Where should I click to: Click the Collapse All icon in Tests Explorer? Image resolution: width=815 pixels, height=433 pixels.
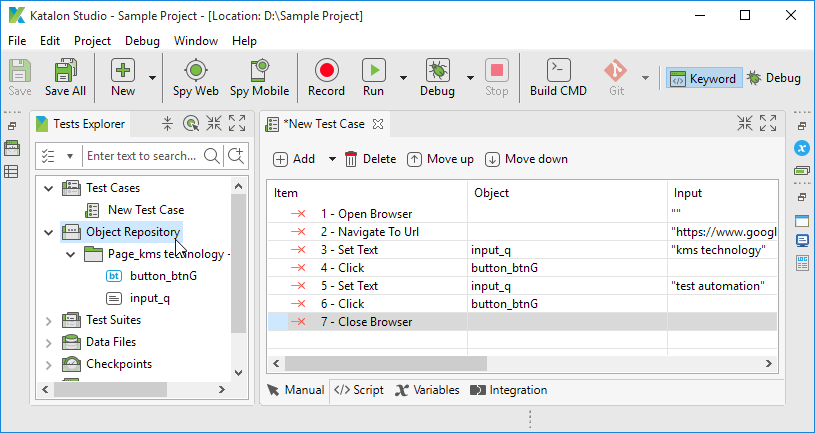(x=167, y=124)
